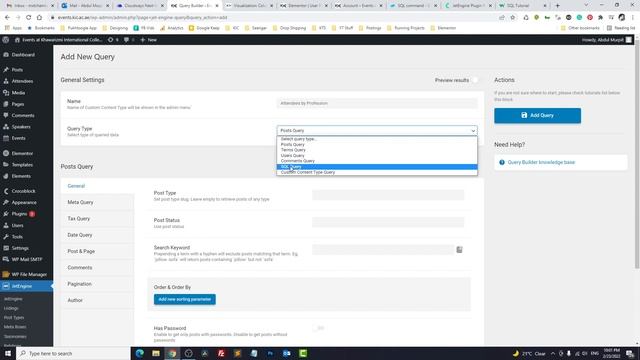Open Post Types under JetEngine
The height and width of the screenshot is (360, 640).
click(14, 318)
